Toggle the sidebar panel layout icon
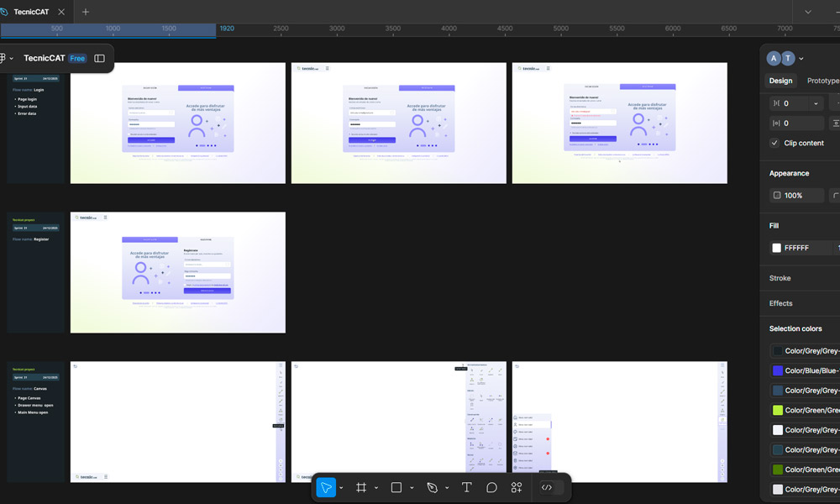Image resolution: width=840 pixels, height=504 pixels. (x=100, y=59)
